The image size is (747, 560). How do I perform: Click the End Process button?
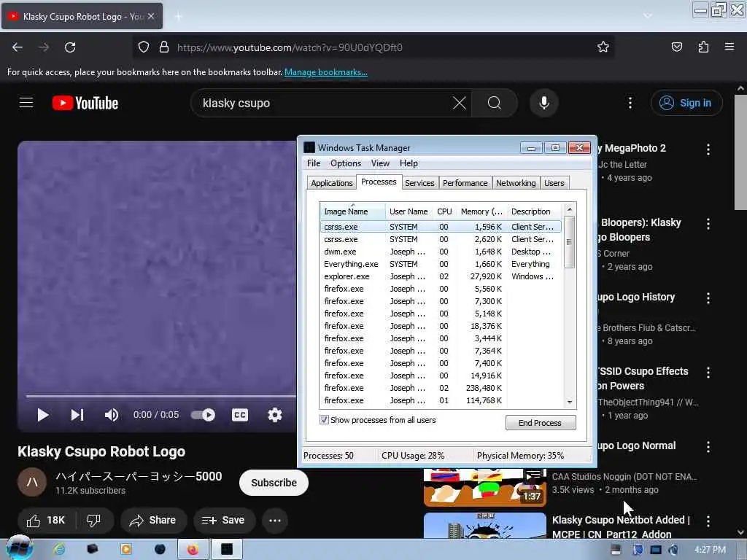[541, 423]
